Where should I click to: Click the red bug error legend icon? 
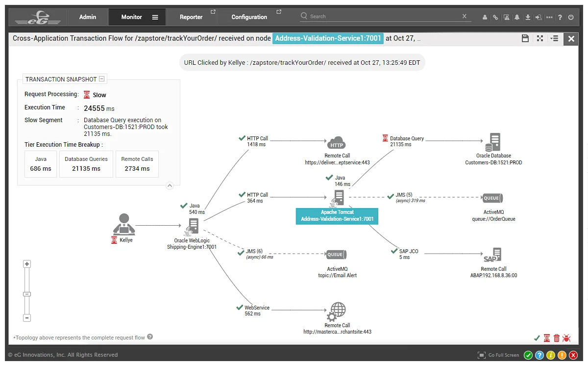point(567,338)
